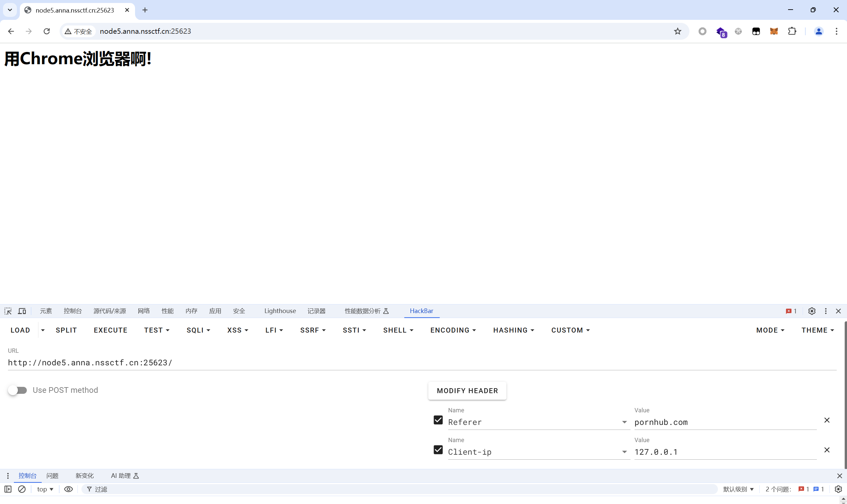Show the console sidebar
Viewport: 847px width, 504px height.
coord(8,489)
